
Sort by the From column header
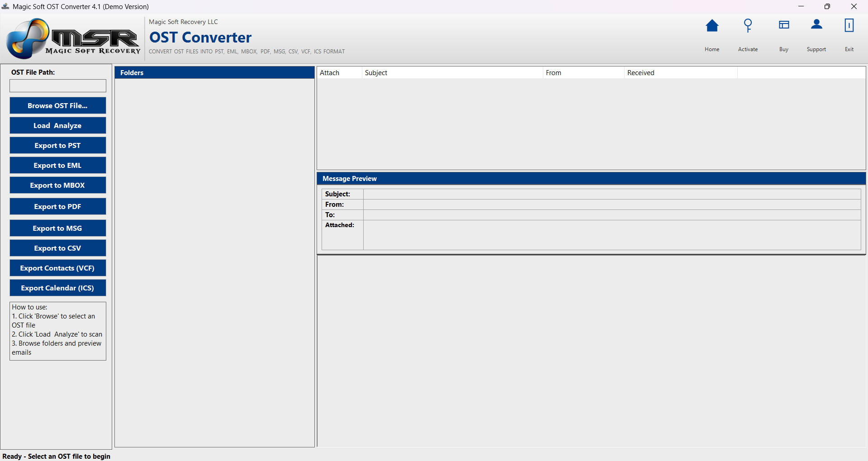click(x=583, y=73)
